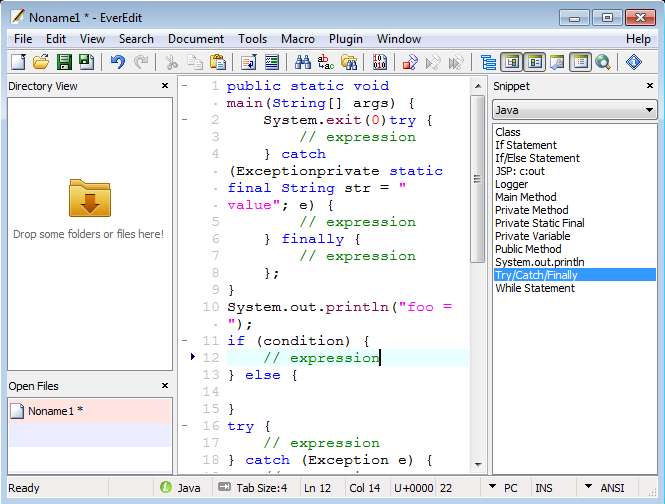The height and width of the screenshot is (504, 665).
Task: Open a file using the folder icon
Action: pos(41,62)
